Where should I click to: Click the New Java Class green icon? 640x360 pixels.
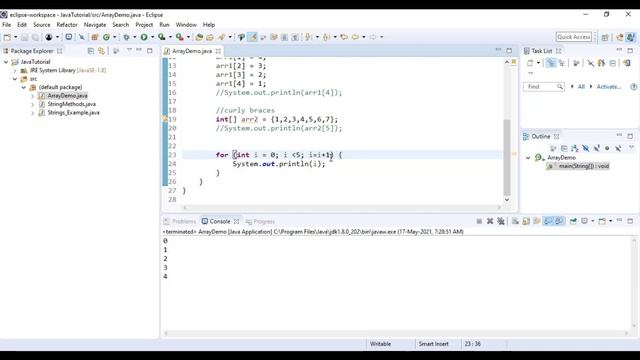pyautogui.click(x=106, y=37)
